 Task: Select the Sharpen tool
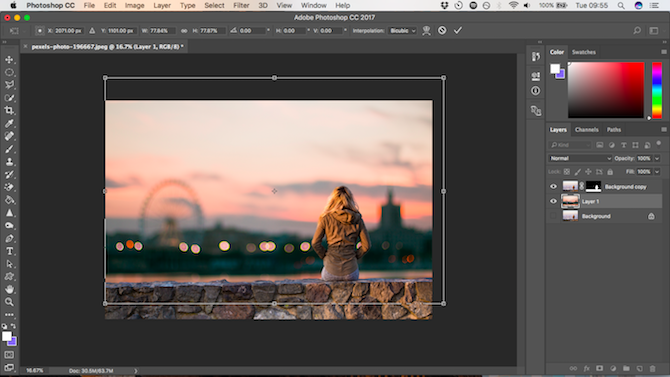(9, 212)
